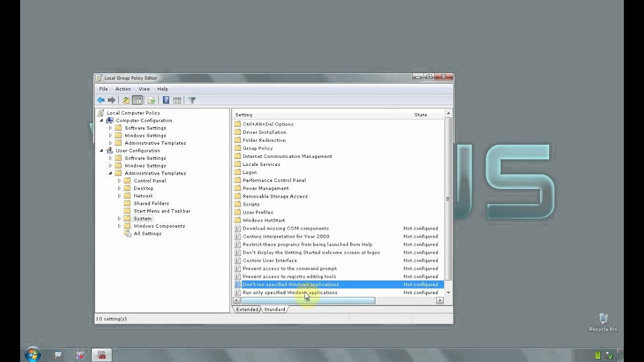
Task: Click the horizontal scrollbar left arrow
Action: click(236, 301)
